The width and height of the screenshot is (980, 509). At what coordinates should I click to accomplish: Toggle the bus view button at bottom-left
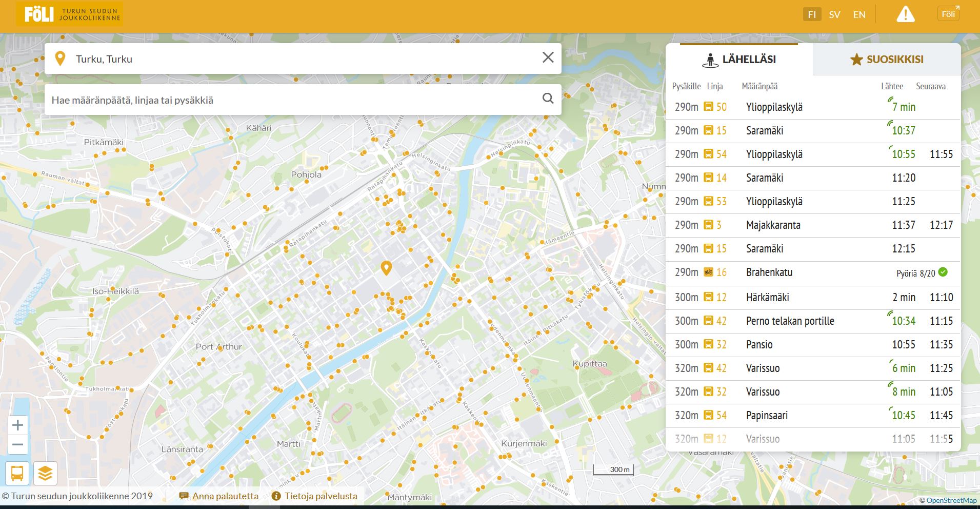(x=17, y=473)
